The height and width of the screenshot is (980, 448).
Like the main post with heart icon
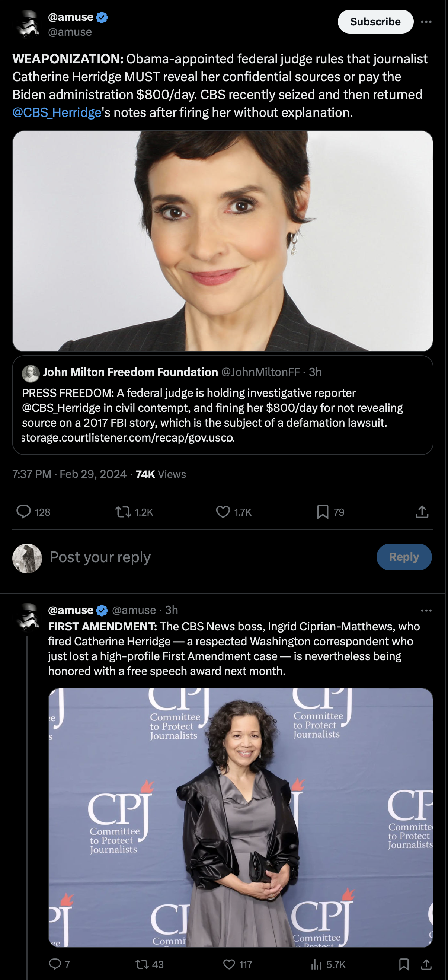(x=223, y=512)
